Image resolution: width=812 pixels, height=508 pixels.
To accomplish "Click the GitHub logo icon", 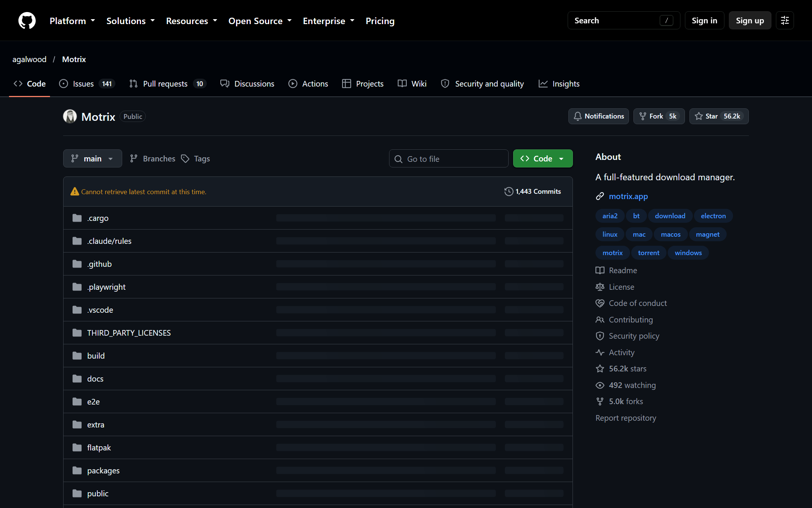I will pyautogui.click(x=27, y=21).
